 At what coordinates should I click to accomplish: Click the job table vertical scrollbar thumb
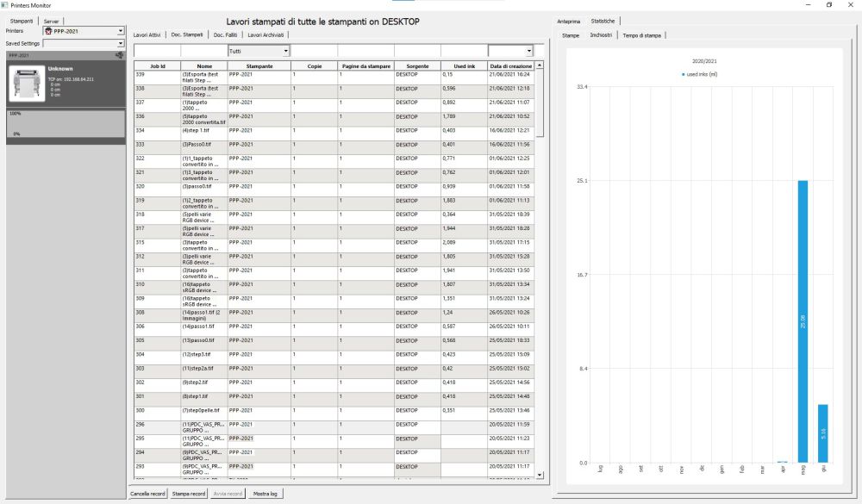tap(540, 103)
